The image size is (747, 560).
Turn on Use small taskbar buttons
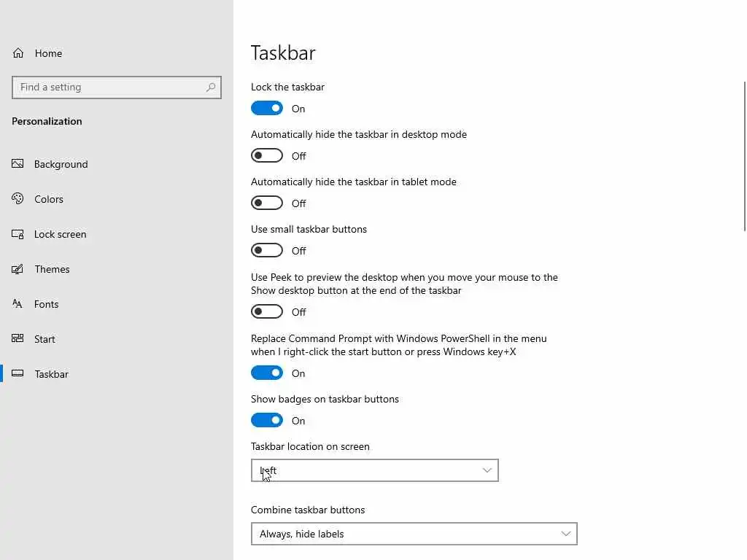(267, 251)
